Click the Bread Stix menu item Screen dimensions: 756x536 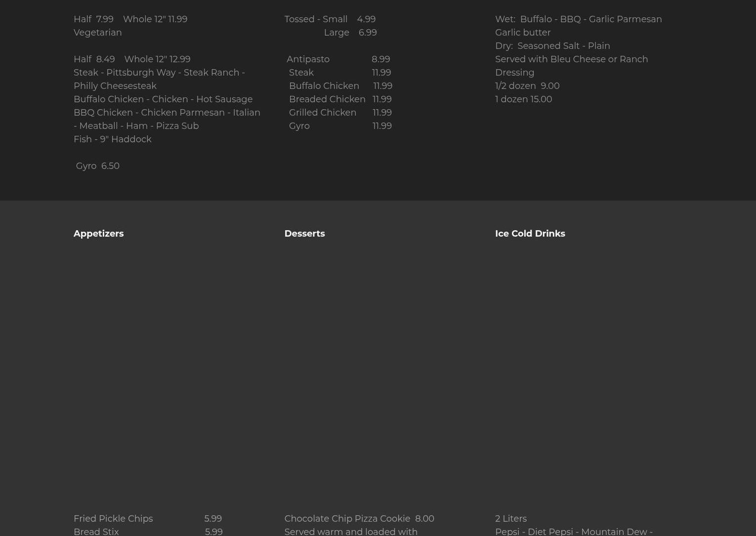(x=96, y=532)
